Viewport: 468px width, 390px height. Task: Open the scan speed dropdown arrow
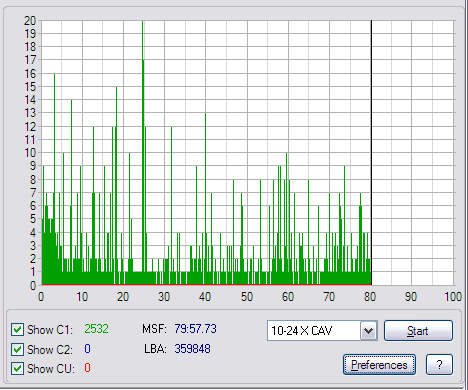pyautogui.click(x=368, y=331)
